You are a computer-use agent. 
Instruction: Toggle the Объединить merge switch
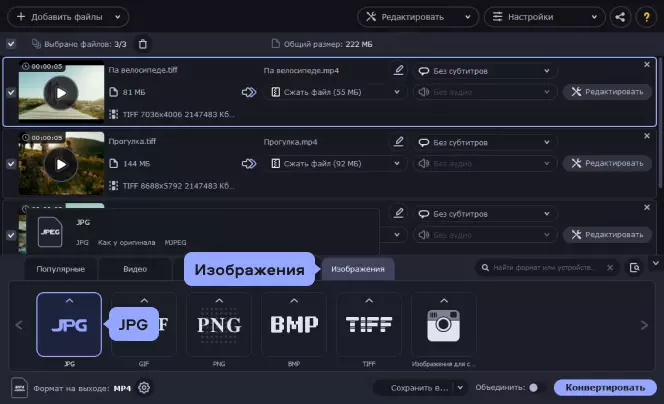(x=536, y=387)
